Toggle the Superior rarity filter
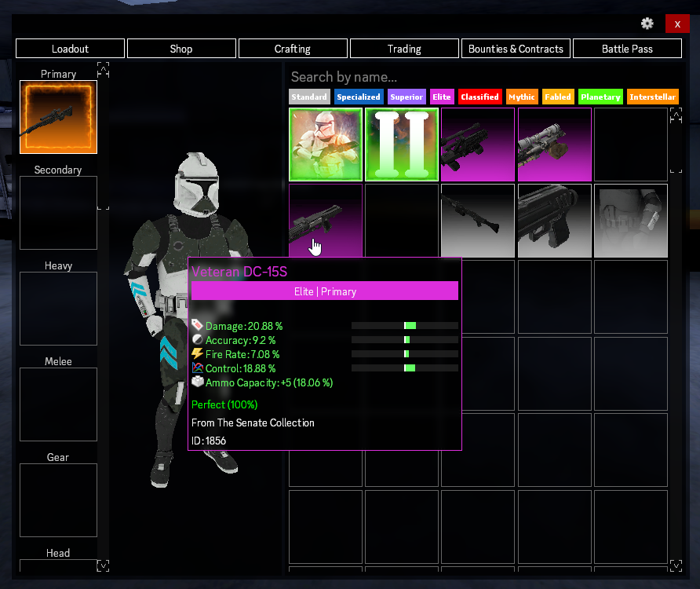 [407, 97]
